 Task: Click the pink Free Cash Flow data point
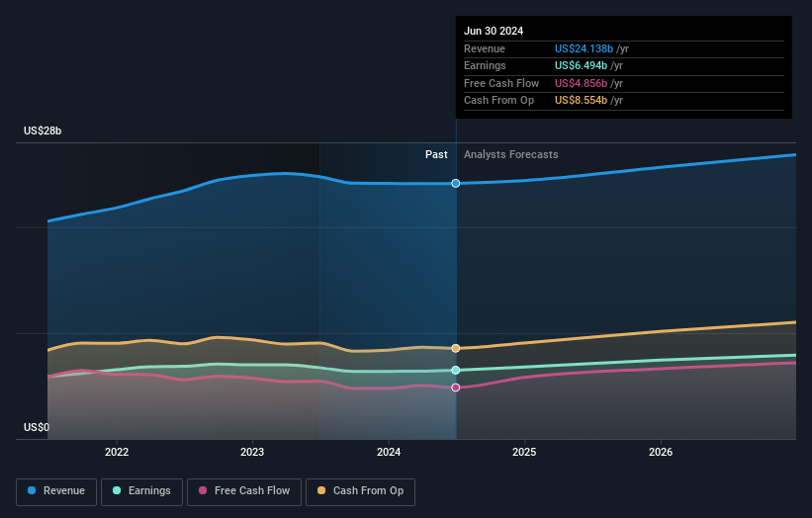click(x=456, y=388)
